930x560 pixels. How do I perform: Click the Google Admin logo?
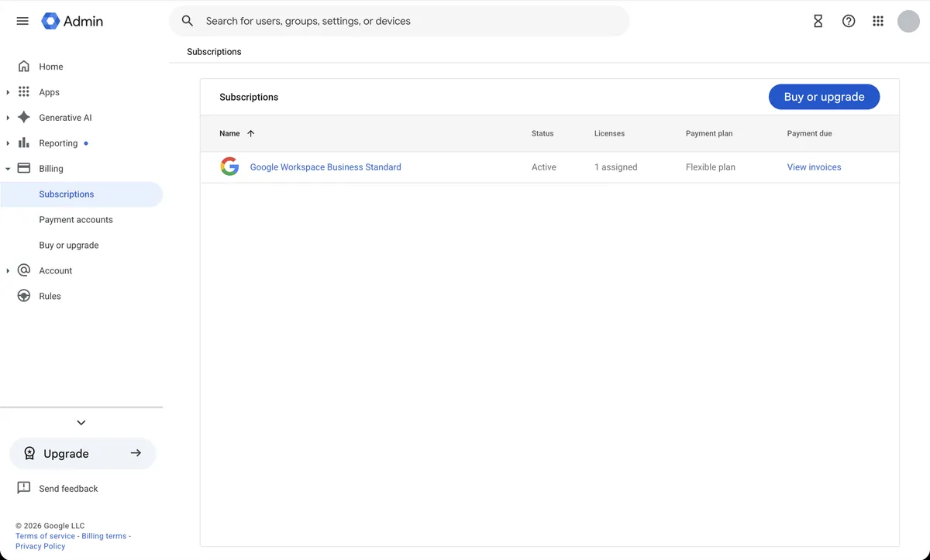click(x=72, y=21)
